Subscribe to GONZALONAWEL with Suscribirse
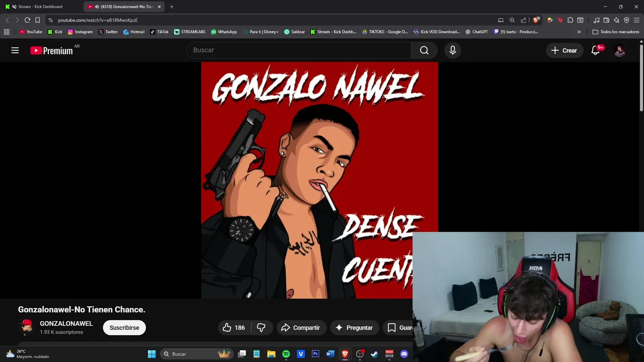This screenshot has height=362, width=644. click(x=124, y=328)
